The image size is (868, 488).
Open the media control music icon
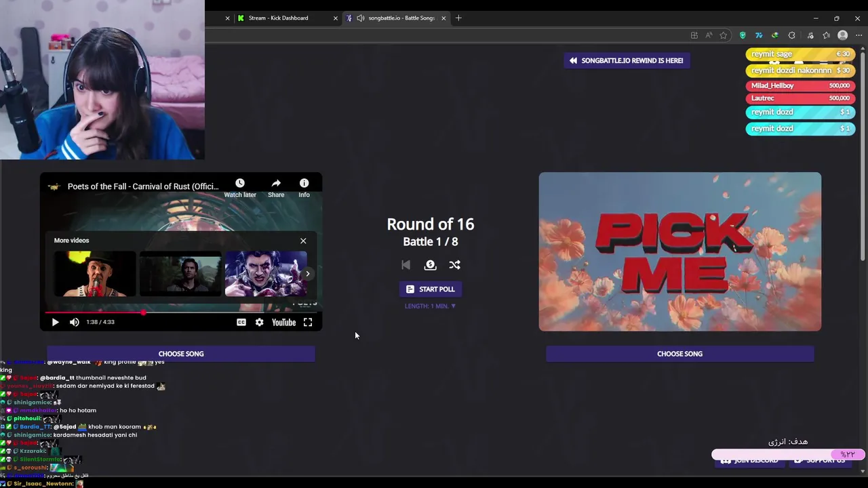click(x=810, y=35)
